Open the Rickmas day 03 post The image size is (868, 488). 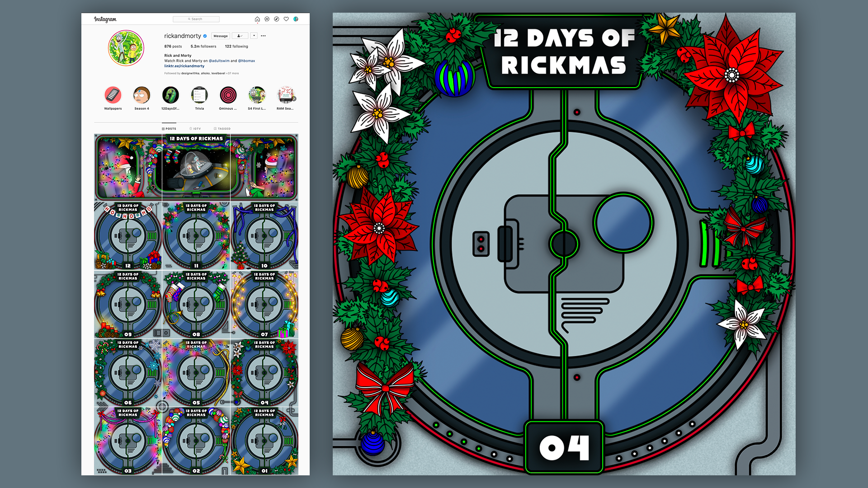[x=128, y=441]
